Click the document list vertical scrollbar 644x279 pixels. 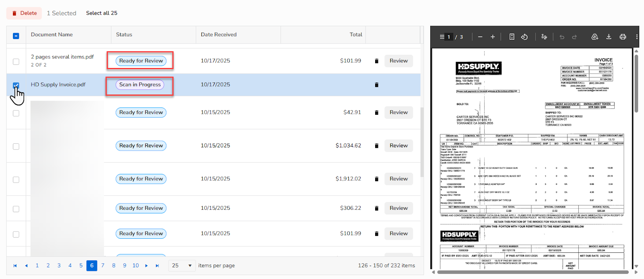[x=422, y=142]
